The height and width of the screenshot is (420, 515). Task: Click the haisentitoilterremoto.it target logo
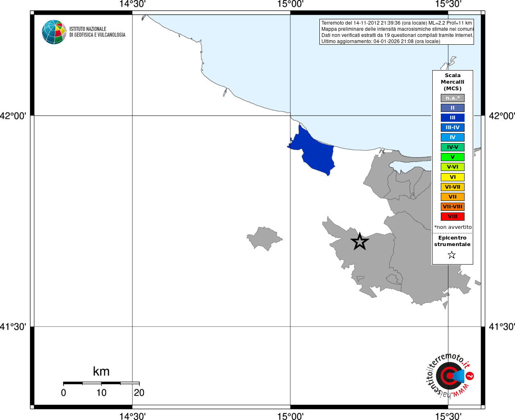tap(450, 376)
